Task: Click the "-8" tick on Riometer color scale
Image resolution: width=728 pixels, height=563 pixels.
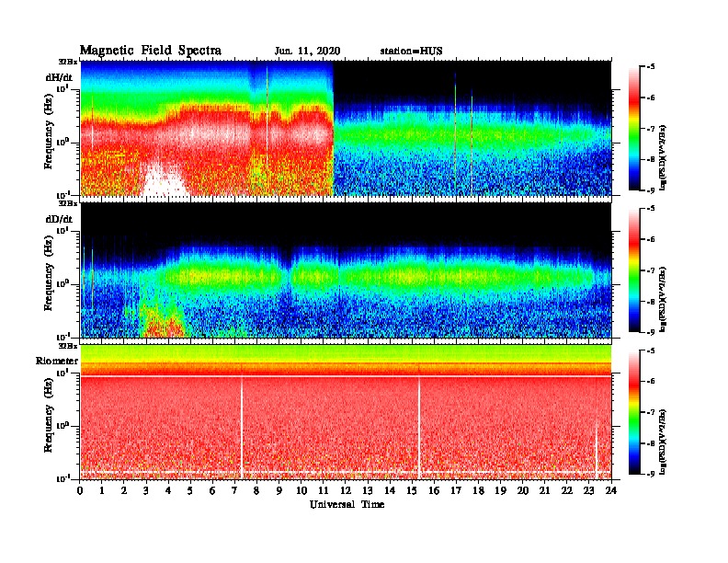Action: [651, 443]
